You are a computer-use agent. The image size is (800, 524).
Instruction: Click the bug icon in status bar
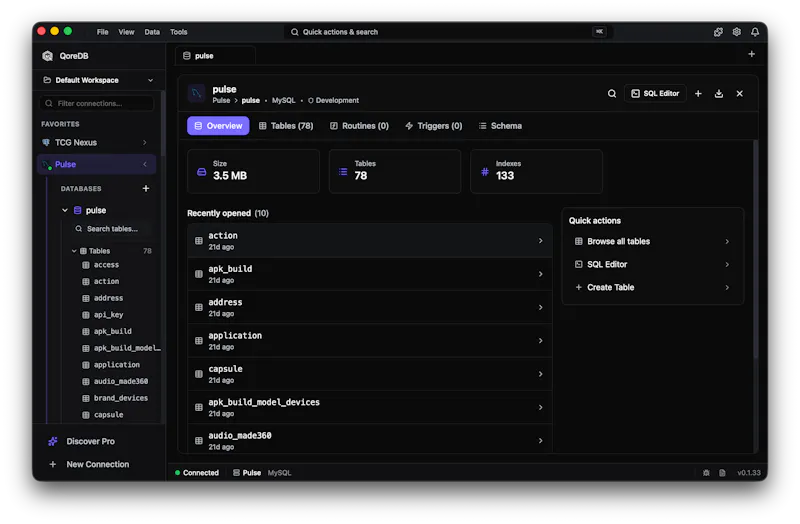click(x=706, y=473)
